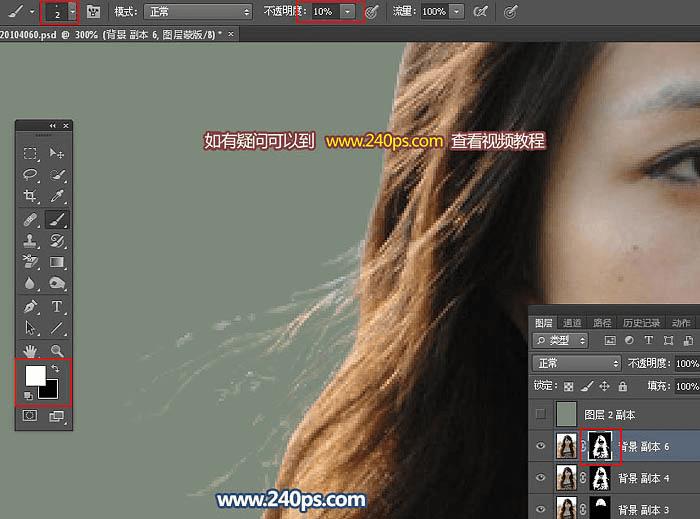Select the Rectangular Marquee tool
700x519 pixels.
pos(30,154)
